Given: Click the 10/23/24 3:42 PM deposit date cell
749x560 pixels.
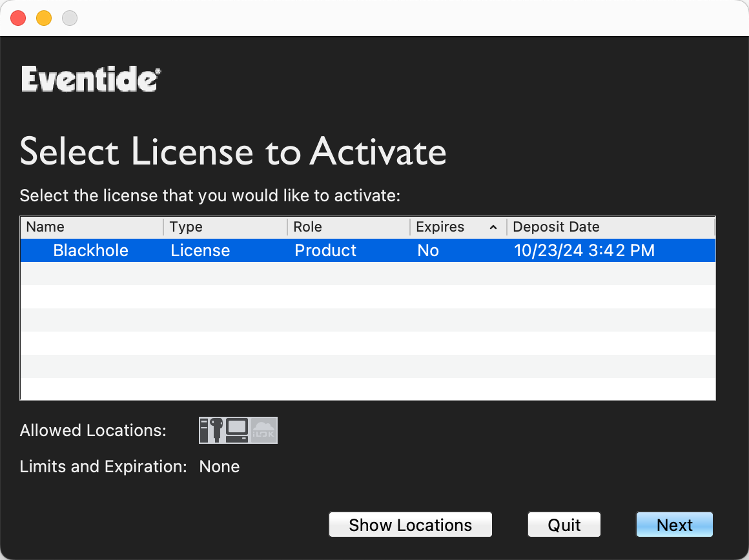Looking at the screenshot, I should pos(584,250).
